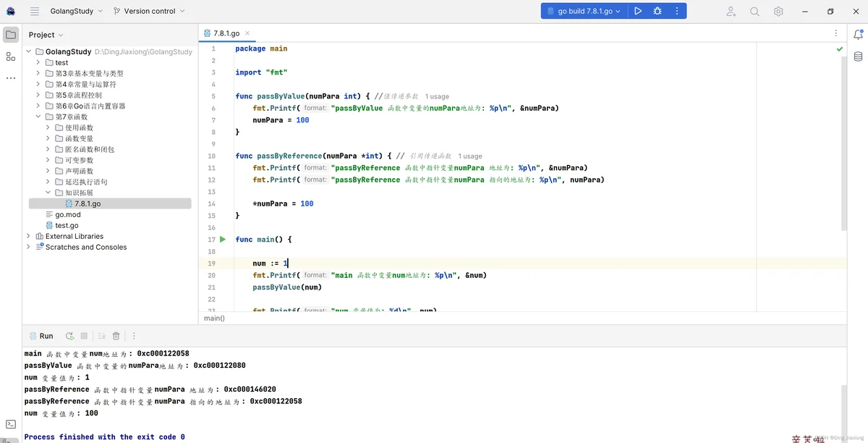Viewport: 868px width, 443px height.
Task: Expand the 函数变量 folder
Action: point(48,138)
